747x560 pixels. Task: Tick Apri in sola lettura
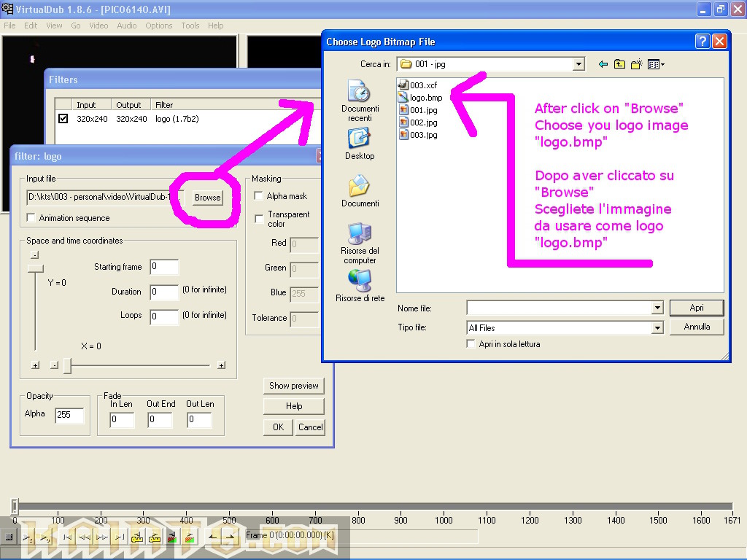coord(471,344)
